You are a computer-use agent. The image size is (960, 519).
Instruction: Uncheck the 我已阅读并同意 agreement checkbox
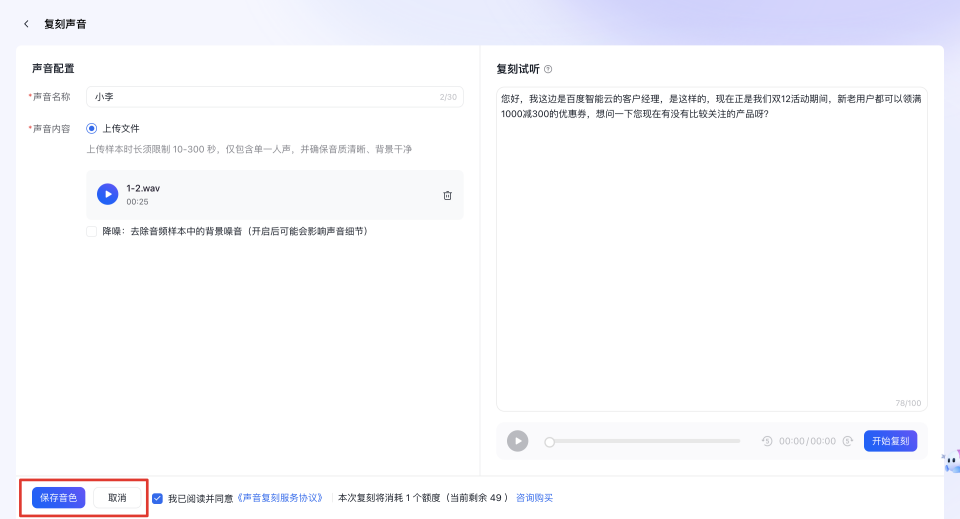pos(158,498)
